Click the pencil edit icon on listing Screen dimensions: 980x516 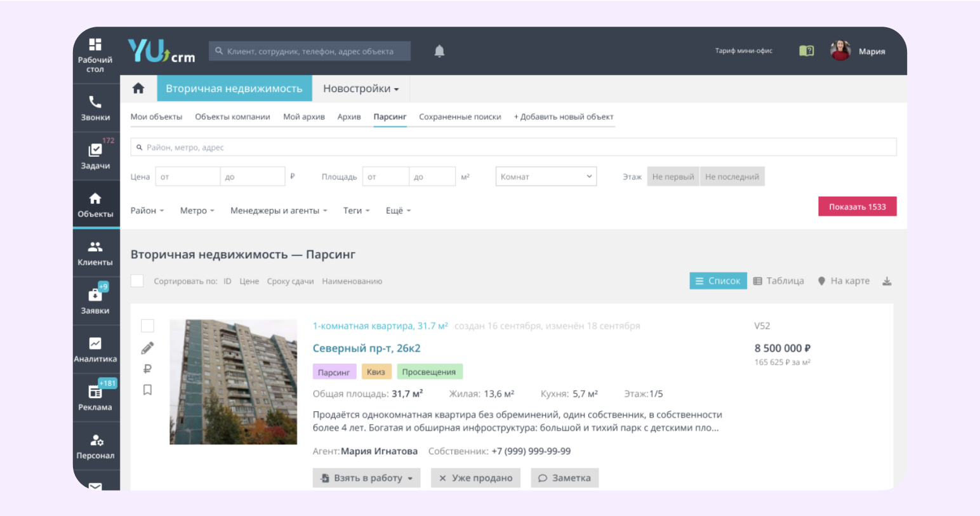pyautogui.click(x=147, y=348)
